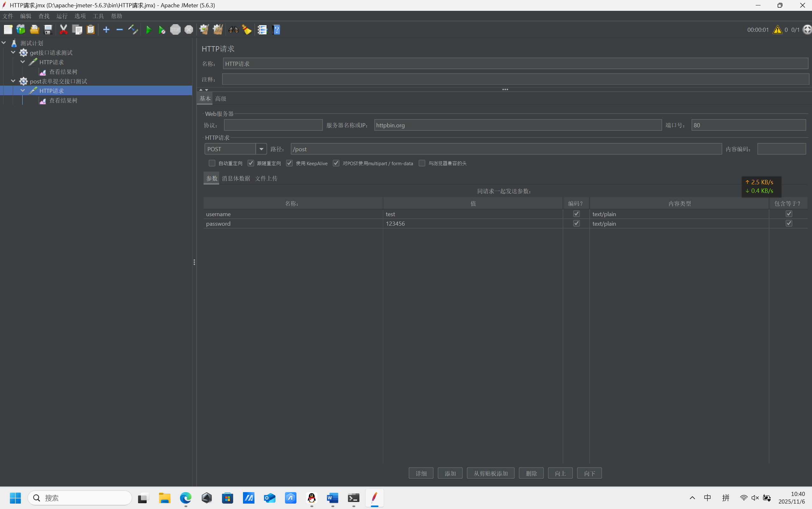Image resolution: width=812 pixels, height=509 pixels.
Task: Uncheck 使用 KeepAlive checkbox
Action: coord(289,163)
